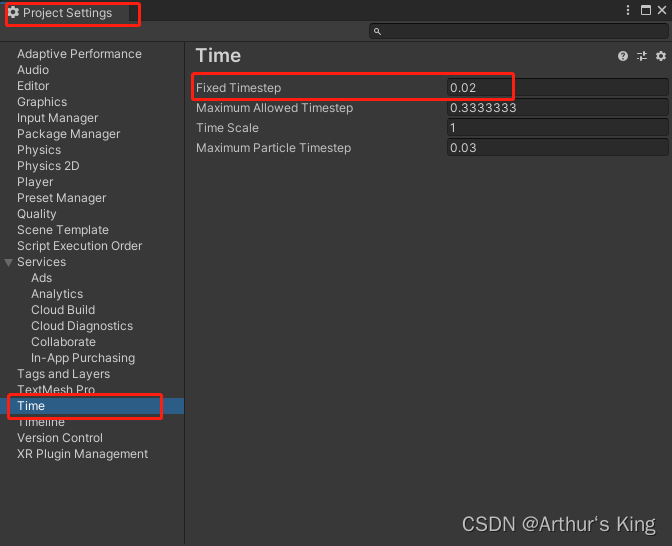Open the Physics 2D settings

pyautogui.click(x=48, y=166)
